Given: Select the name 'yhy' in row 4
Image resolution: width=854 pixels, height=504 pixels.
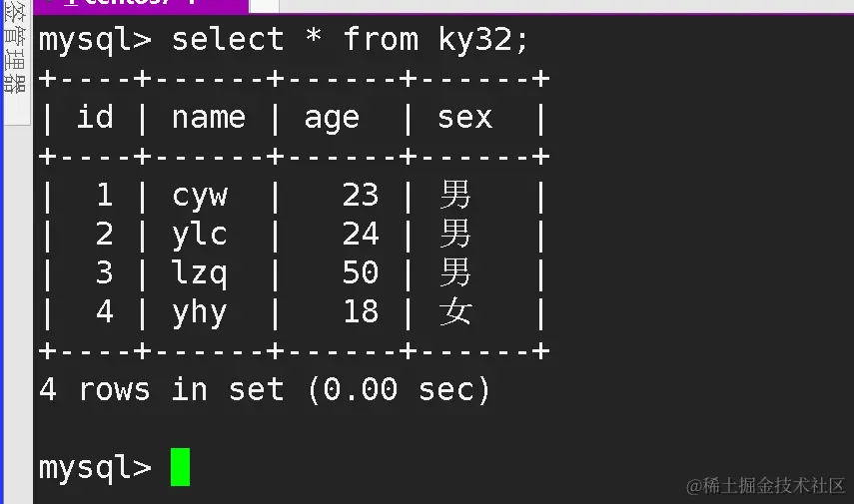Looking at the screenshot, I should coord(200,312).
